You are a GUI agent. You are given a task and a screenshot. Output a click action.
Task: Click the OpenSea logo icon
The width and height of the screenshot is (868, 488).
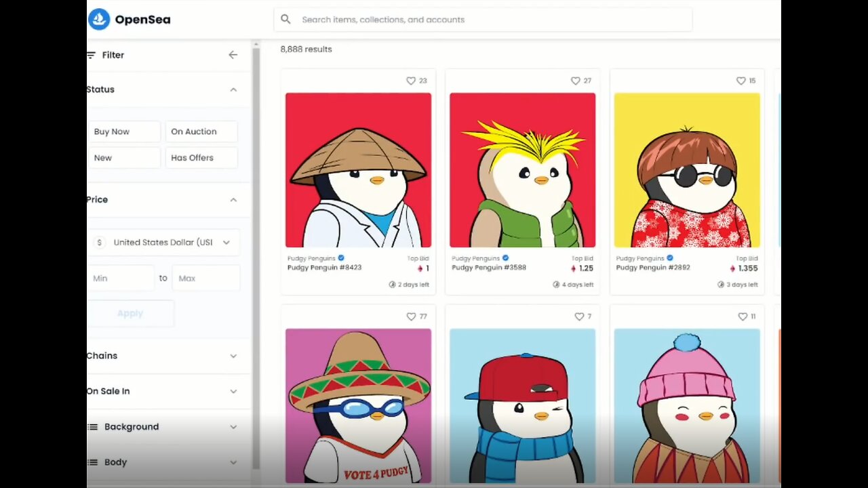(99, 20)
